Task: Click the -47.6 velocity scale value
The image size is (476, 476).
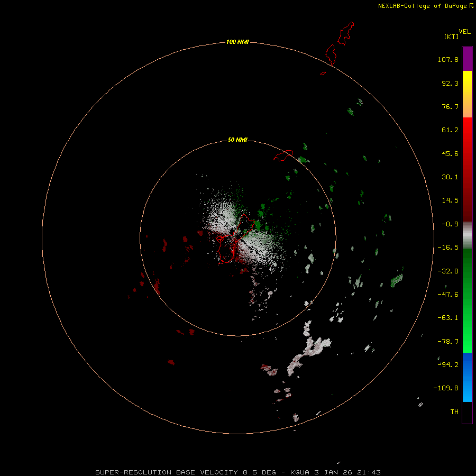Action: [x=448, y=295]
